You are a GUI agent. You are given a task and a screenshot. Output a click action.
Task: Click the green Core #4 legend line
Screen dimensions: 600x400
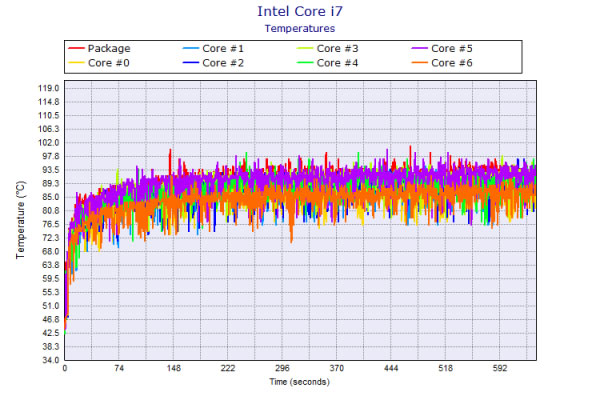click(x=305, y=62)
